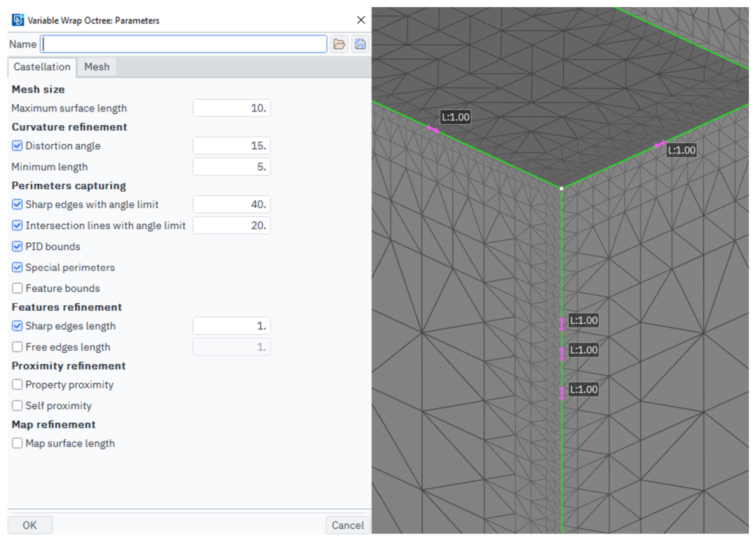Uncheck Sharp edges with angle limit
Screen dimensions: 756x539
point(17,205)
